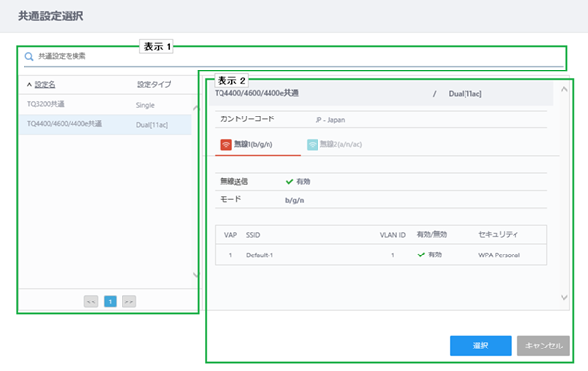Click the 選択 button

[480, 346]
